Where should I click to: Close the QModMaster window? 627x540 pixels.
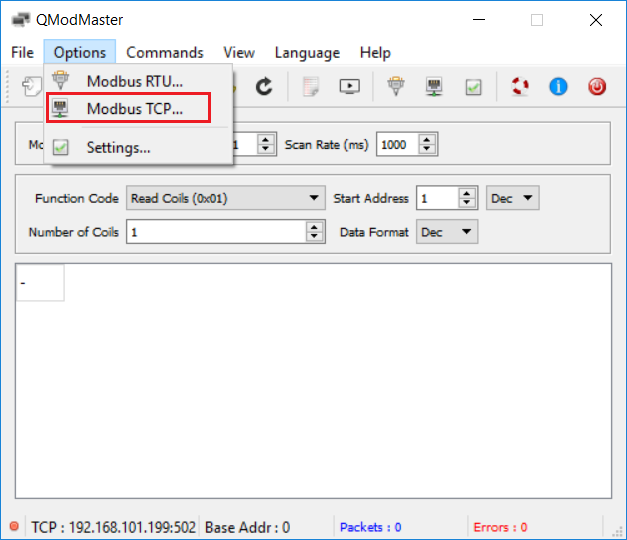point(596,20)
